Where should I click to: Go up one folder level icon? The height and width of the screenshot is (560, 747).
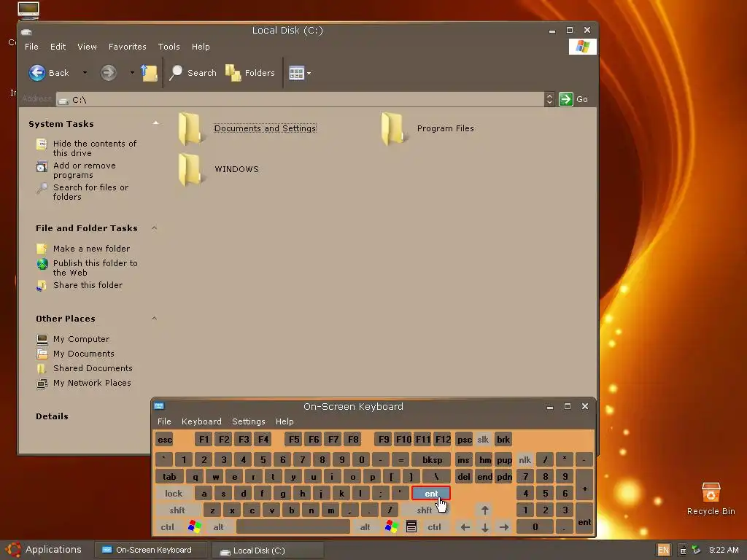[149, 73]
